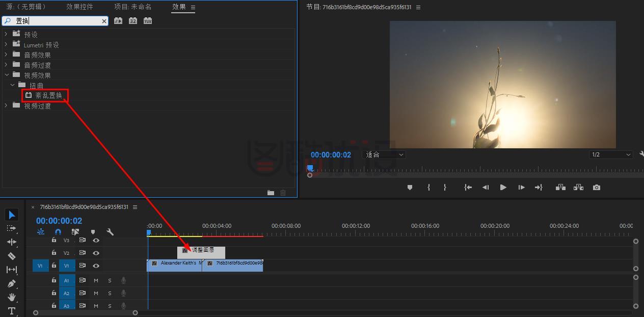Play the sequence in Program monitor
644x317 pixels.
[503, 188]
